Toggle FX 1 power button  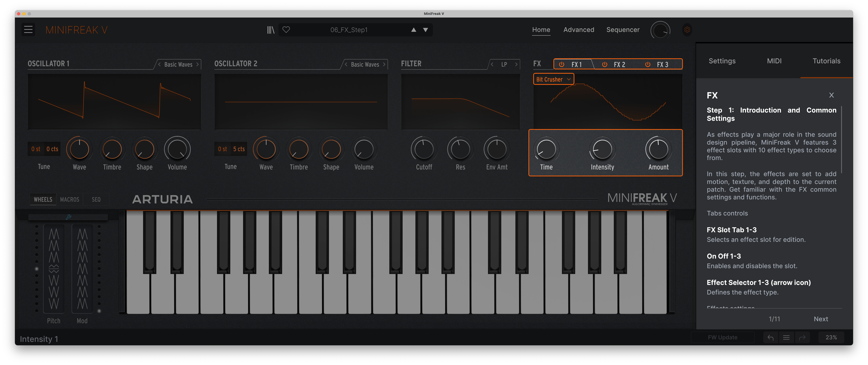coord(561,64)
